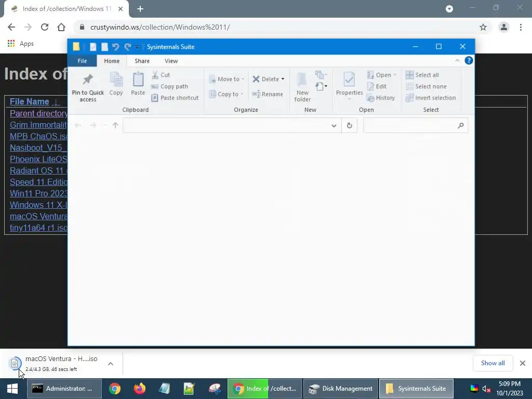The image size is (532, 399).
Task: Click the Paste ribbon icon
Action: (x=138, y=84)
